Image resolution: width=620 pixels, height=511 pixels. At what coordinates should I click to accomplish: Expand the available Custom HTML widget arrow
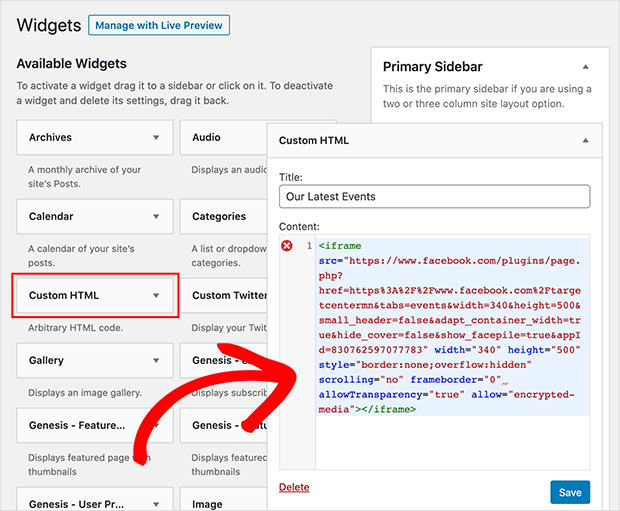tap(156, 295)
